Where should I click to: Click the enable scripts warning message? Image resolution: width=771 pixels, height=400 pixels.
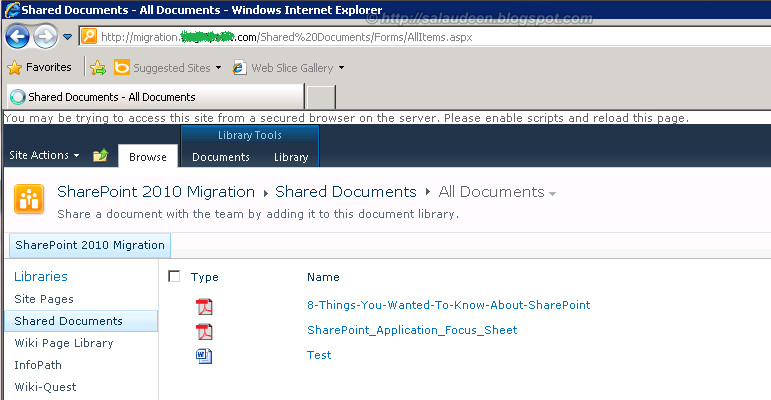click(346, 118)
